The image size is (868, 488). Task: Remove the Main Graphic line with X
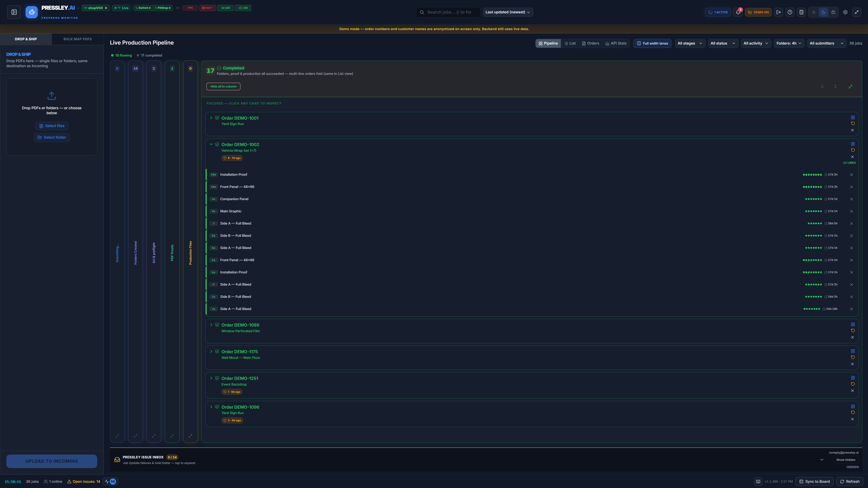click(x=851, y=211)
